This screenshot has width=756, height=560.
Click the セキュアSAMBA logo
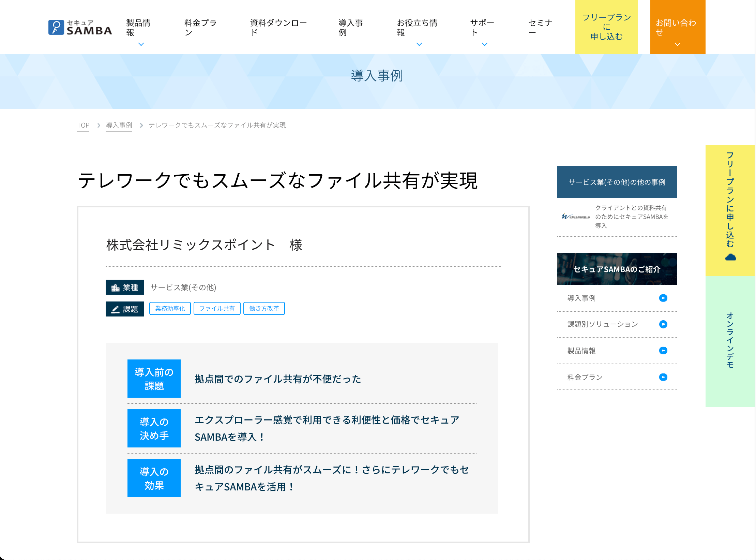(80, 27)
